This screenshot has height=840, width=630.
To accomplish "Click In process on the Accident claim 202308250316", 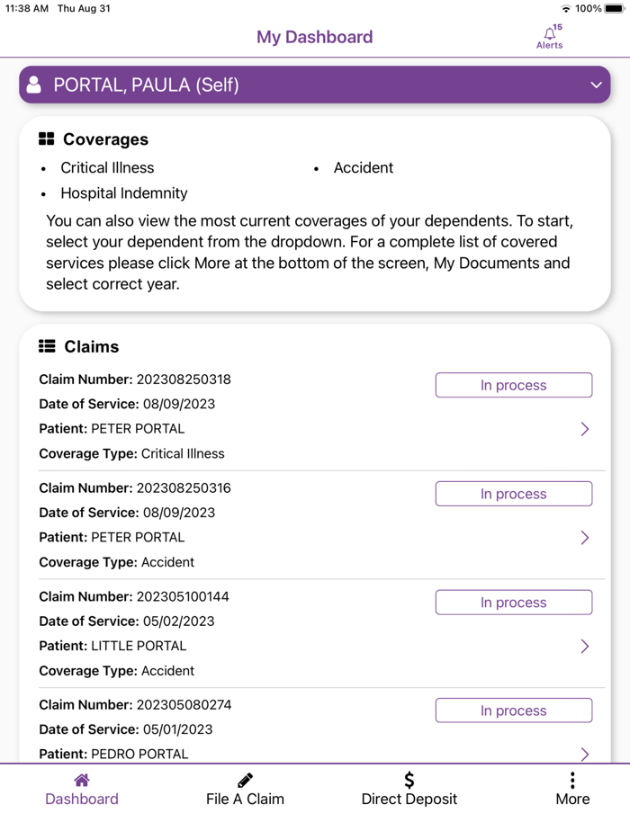I will coord(513,493).
